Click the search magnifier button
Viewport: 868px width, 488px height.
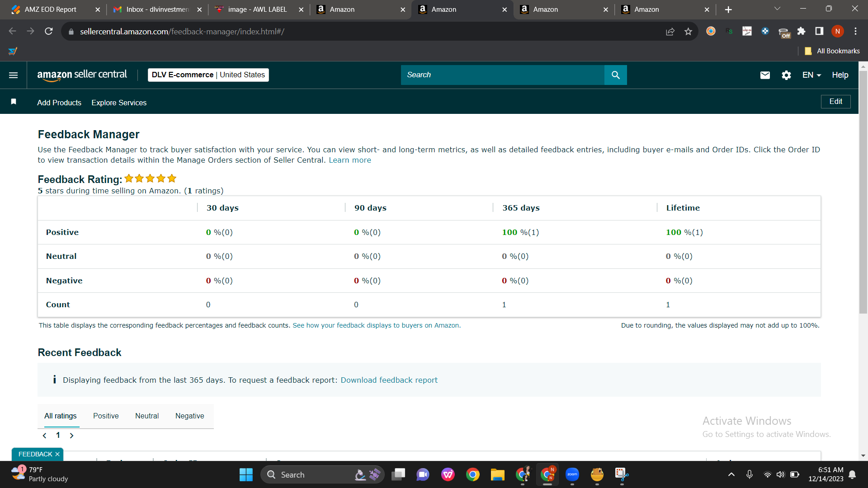point(615,75)
